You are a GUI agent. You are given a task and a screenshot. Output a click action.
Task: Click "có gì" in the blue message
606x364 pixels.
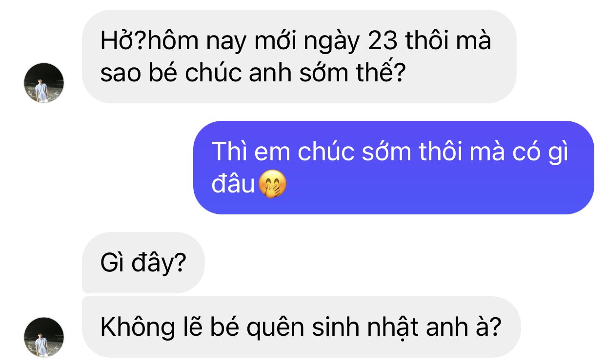pos(540,153)
